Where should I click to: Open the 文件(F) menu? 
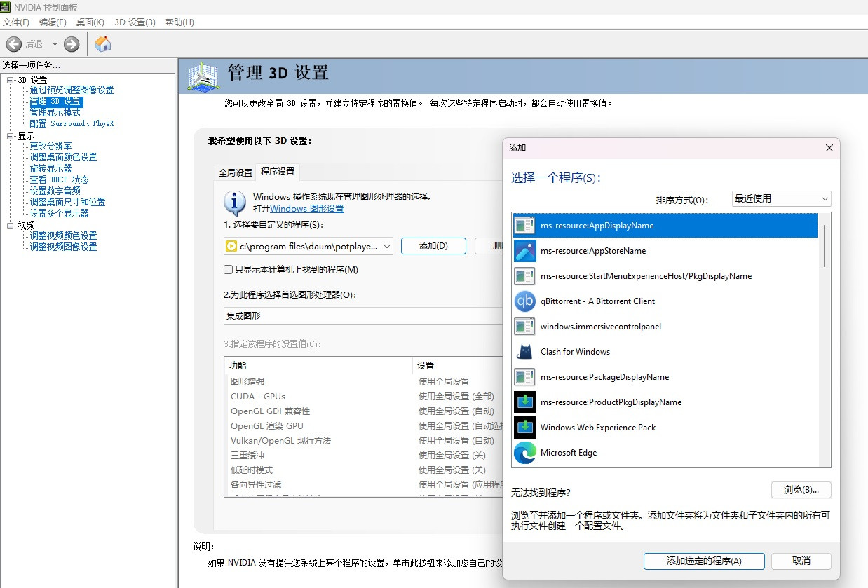click(x=16, y=22)
